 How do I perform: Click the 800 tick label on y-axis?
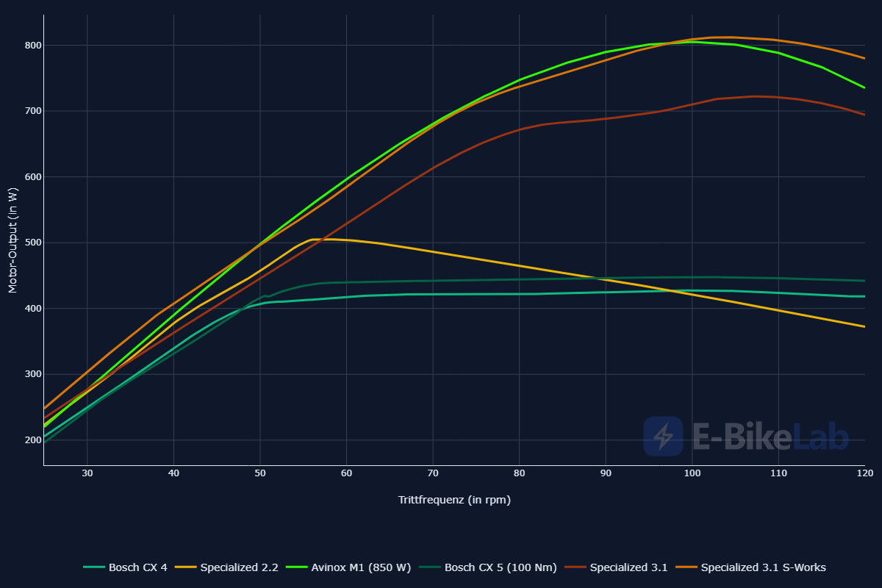click(31, 46)
